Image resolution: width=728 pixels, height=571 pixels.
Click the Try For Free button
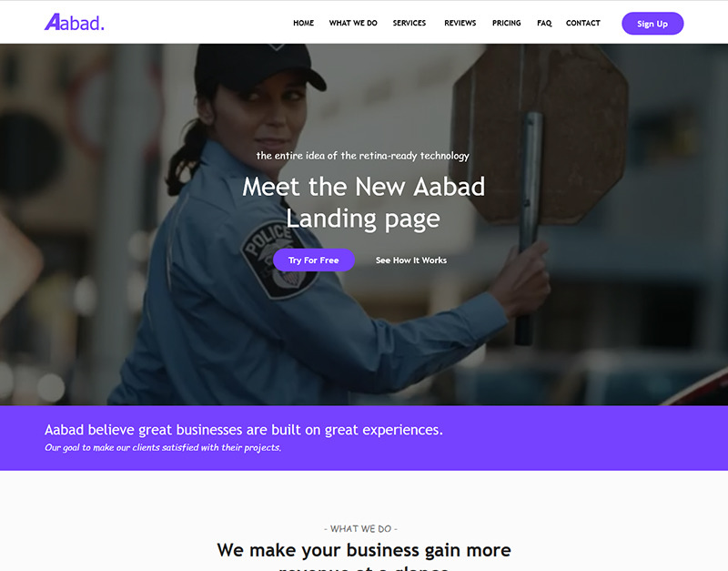[314, 260]
